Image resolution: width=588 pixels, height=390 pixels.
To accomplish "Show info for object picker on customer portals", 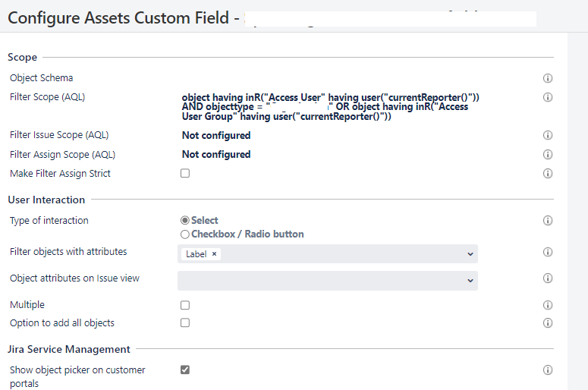I will (x=548, y=370).
